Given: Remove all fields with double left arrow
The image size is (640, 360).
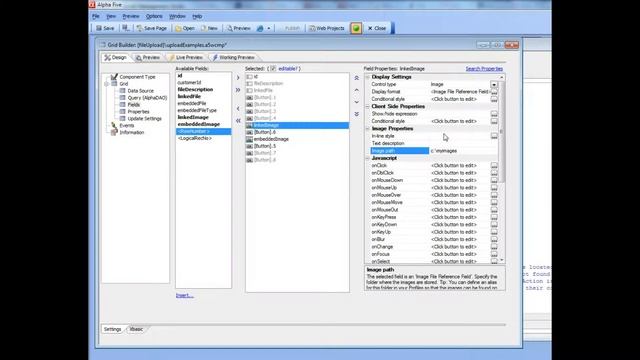Looking at the screenshot, I should click(x=238, y=121).
